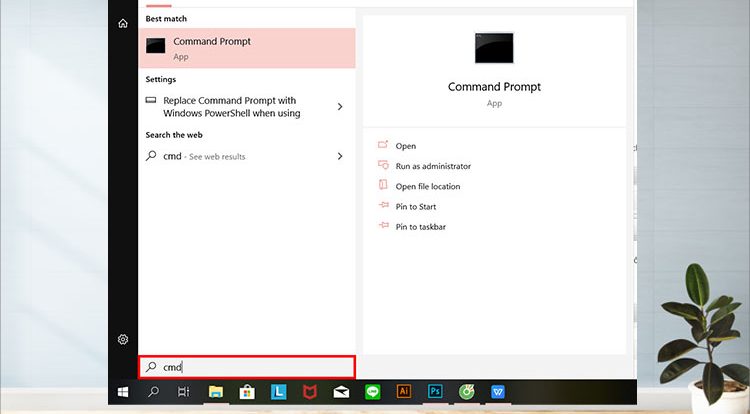Open Adobe Illustrator from taskbar
The image size is (750, 414).
click(404, 392)
